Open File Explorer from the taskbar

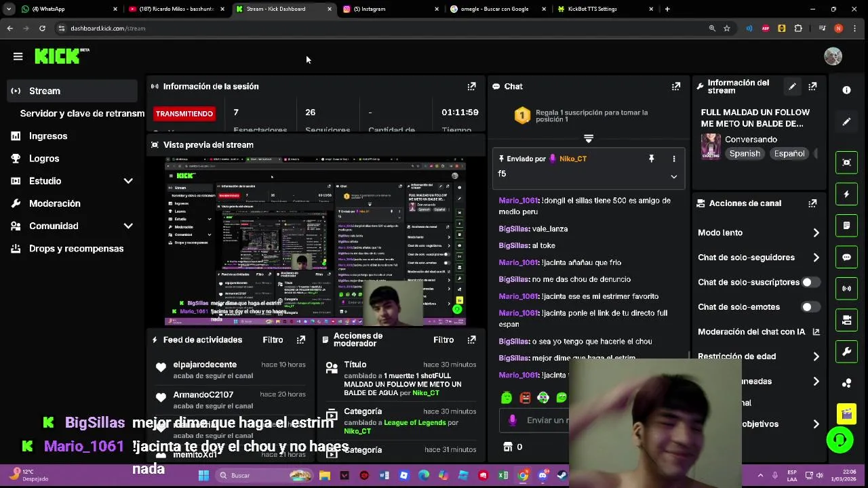325,475
